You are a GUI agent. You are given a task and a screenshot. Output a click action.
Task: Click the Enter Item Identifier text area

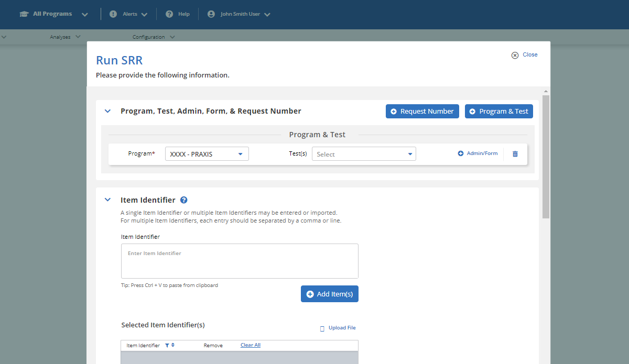coord(240,261)
